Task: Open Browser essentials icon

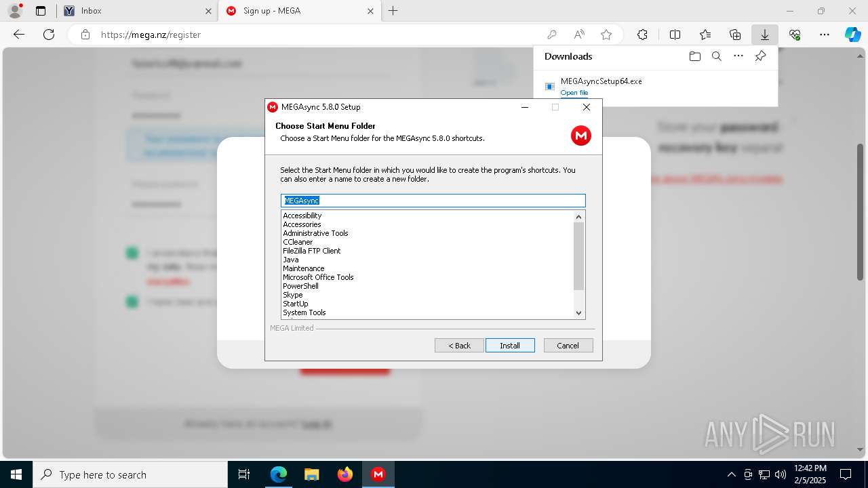Action: 795,35
